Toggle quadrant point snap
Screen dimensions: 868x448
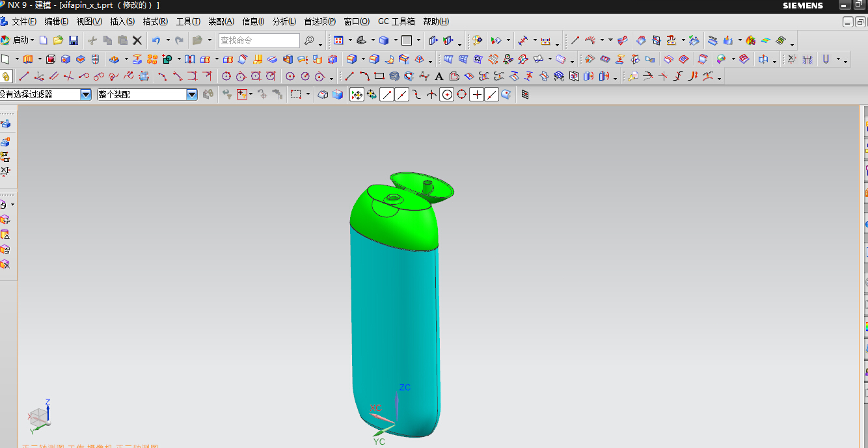(462, 94)
